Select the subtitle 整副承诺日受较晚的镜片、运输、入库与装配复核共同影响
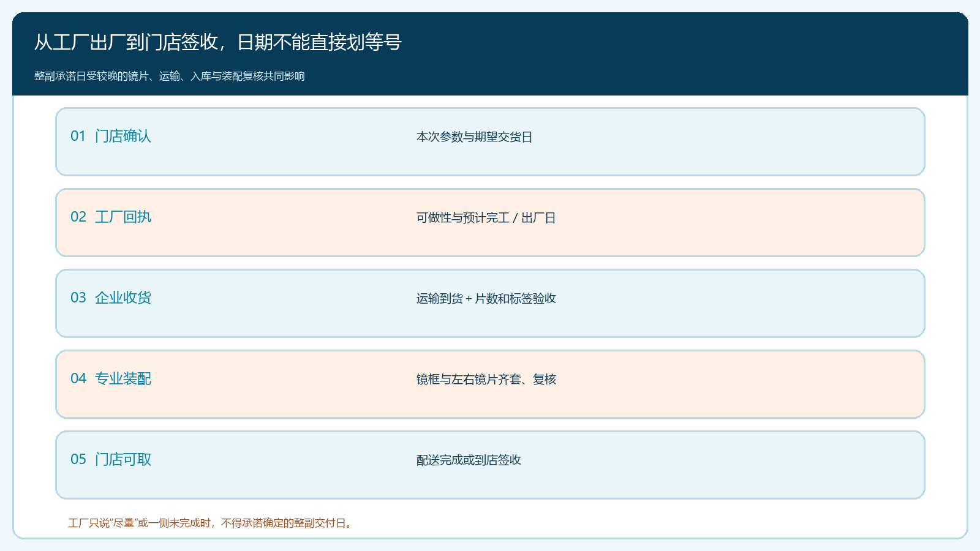The height and width of the screenshot is (551, 980). tap(170, 76)
